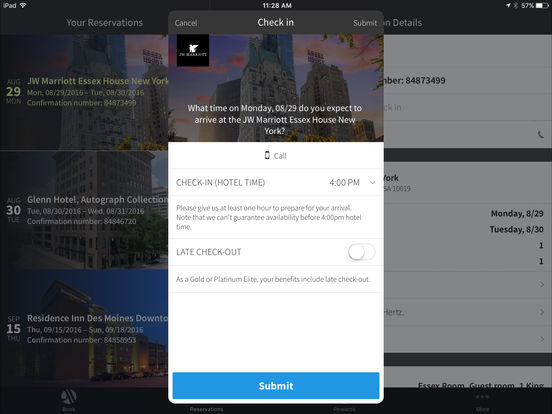
Task: Tap the Wi-Fi icon in the status bar
Action: [23, 5]
